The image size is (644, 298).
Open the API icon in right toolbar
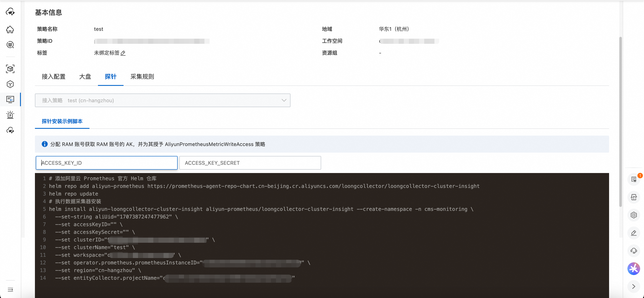[633, 197]
